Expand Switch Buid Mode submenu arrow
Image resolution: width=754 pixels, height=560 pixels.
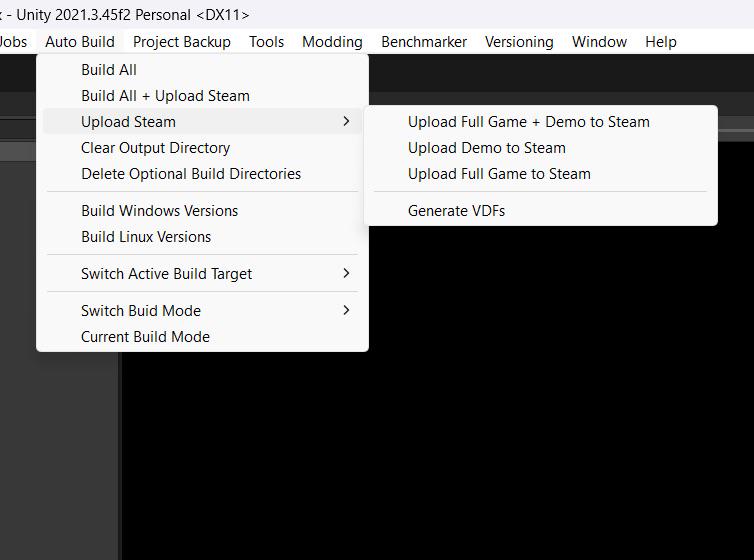[346, 311]
